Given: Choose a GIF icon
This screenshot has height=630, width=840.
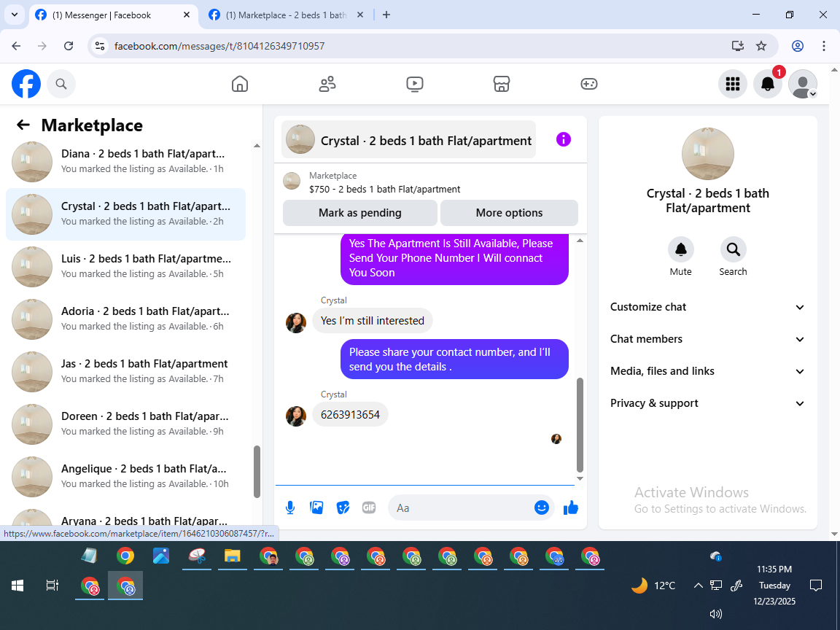Looking at the screenshot, I should click(369, 507).
